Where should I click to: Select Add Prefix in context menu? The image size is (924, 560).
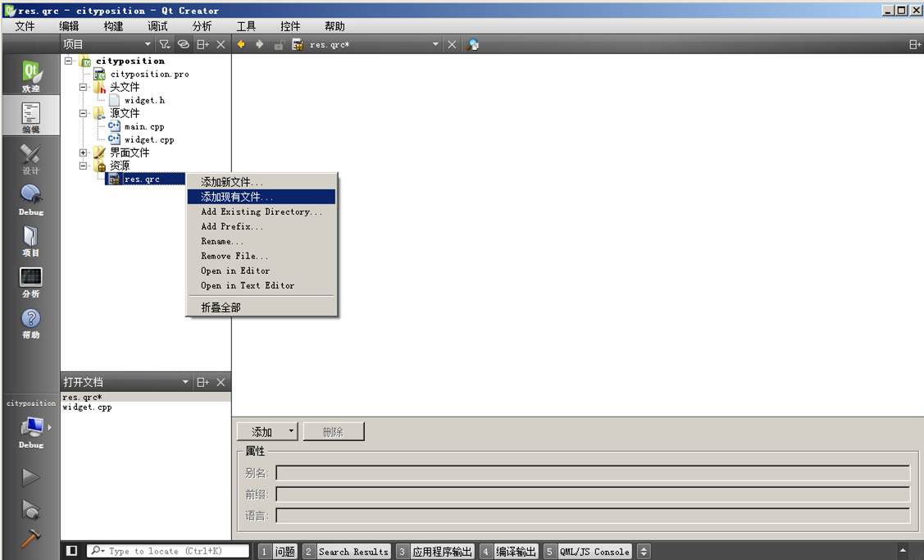coord(262,226)
